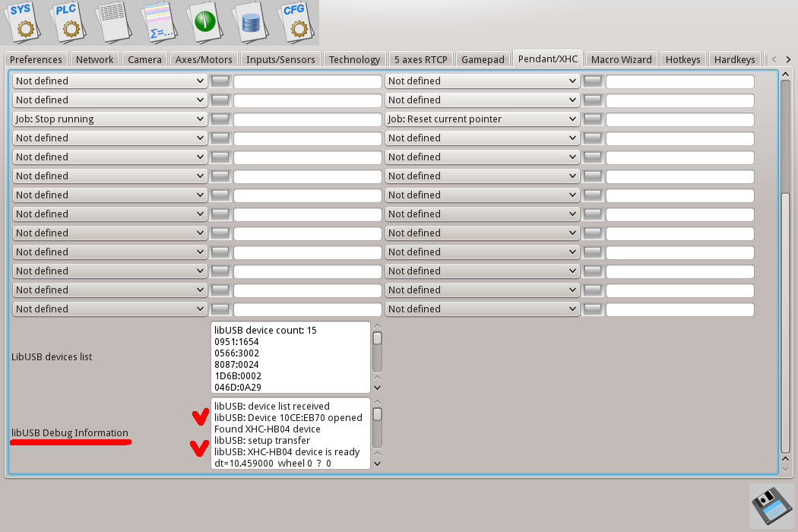Click the spreadsheet document icon in toolbar
This screenshot has height=532, width=798.
click(x=114, y=21)
